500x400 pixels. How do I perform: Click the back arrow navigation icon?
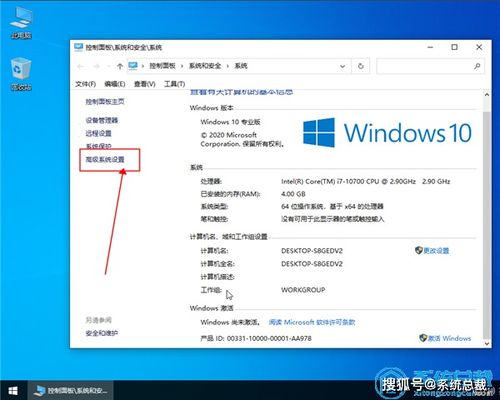pos(80,66)
